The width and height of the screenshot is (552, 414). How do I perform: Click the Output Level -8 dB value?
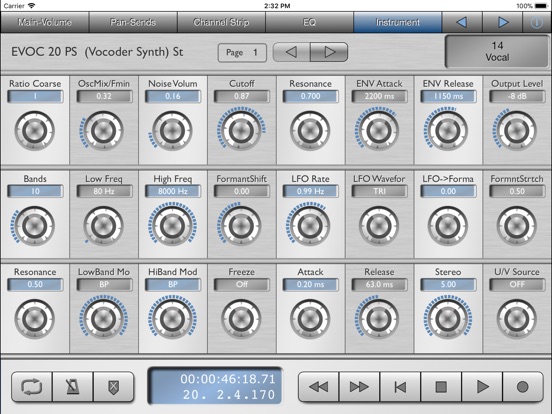point(517,96)
